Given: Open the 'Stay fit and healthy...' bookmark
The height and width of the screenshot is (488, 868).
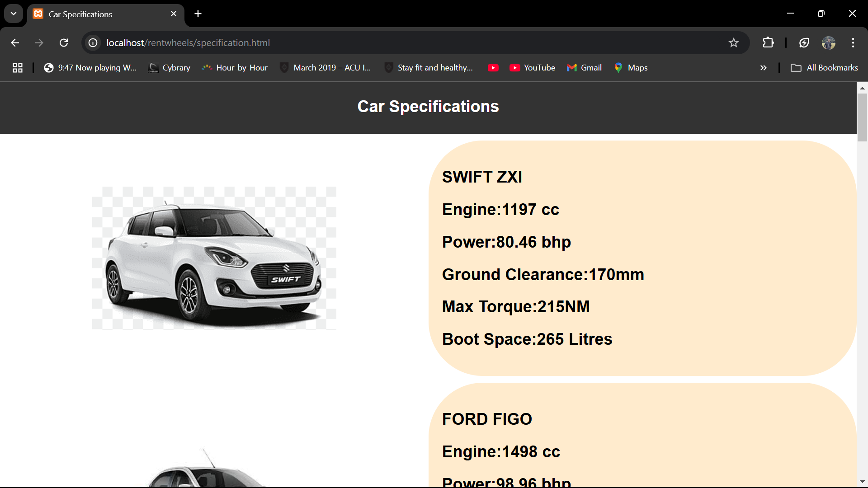Looking at the screenshot, I should click(429, 68).
